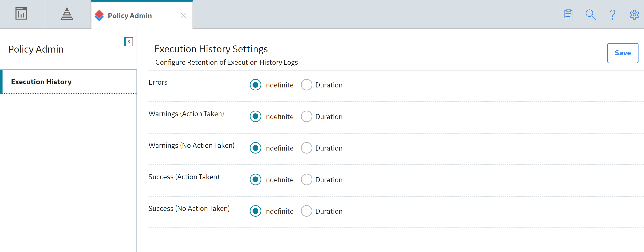Open the pyramid hierarchy icon tab
Screen dimensions: 644x252
pyautogui.click(x=67, y=14)
